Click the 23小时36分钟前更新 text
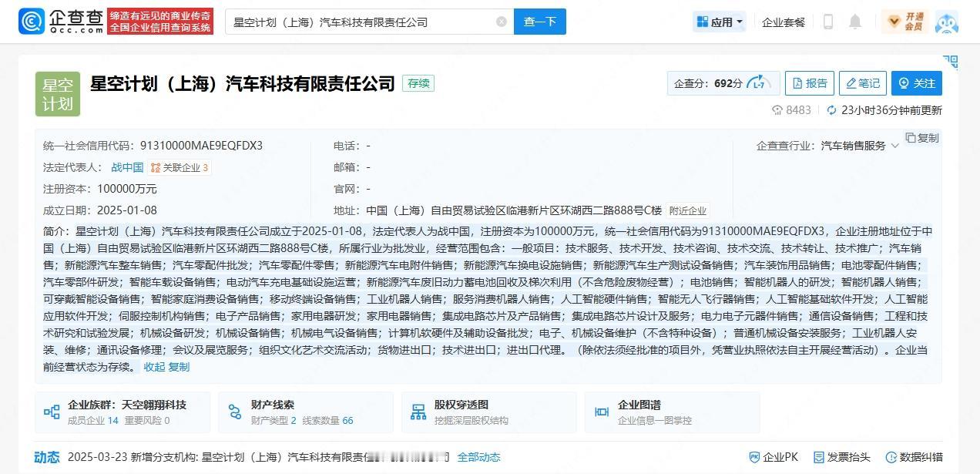Screen dimensions: 980x474 891,110
